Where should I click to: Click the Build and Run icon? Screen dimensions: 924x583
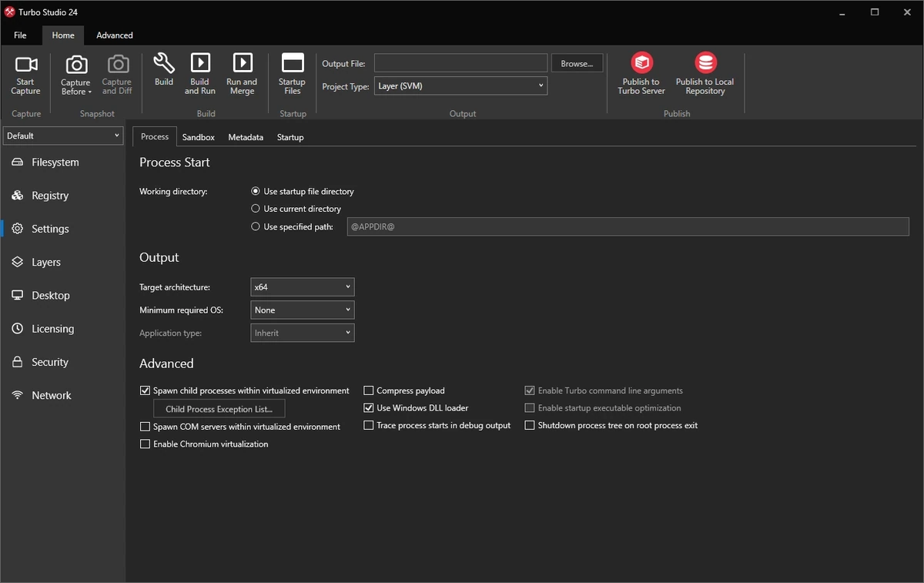coord(200,63)
